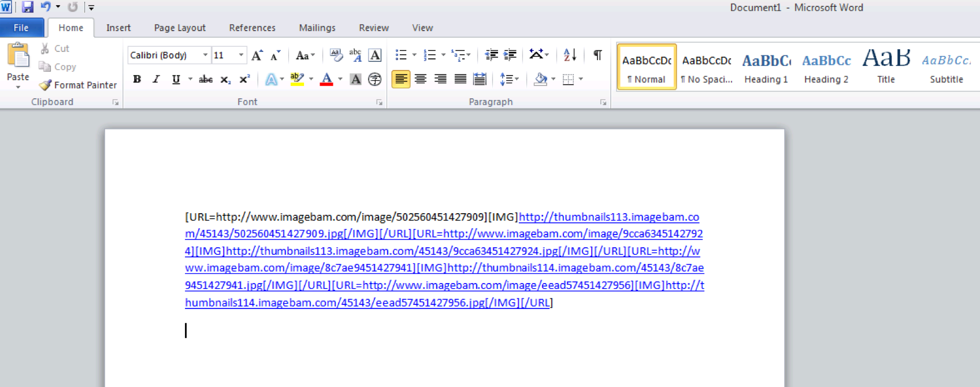
Task: Click the Enclose Characters icon
Action: pyautogui.click(x=374, y=79)
